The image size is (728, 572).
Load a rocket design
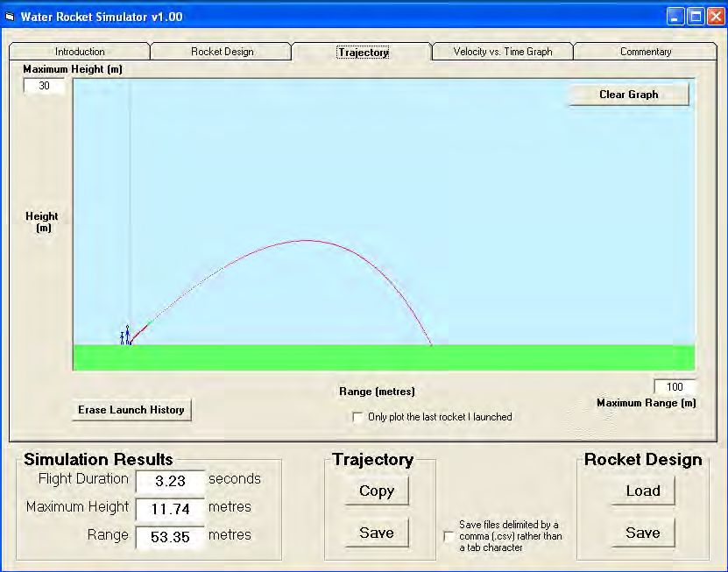coord(642,491)
